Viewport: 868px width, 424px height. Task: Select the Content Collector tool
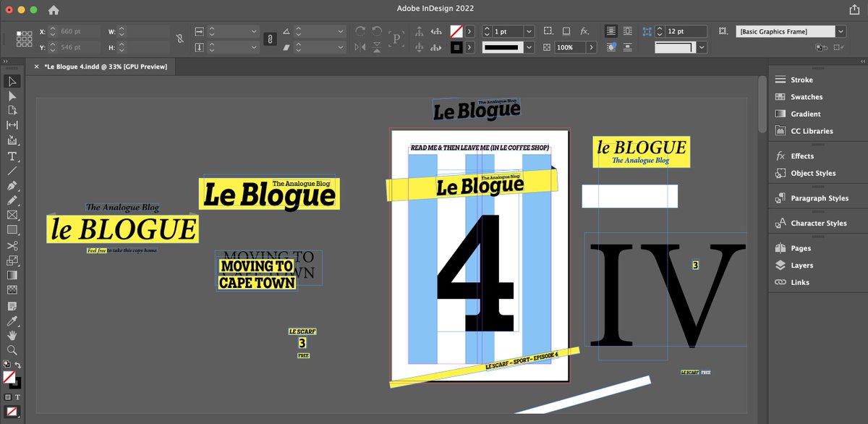pyautogui.click(x=12, y=140)
